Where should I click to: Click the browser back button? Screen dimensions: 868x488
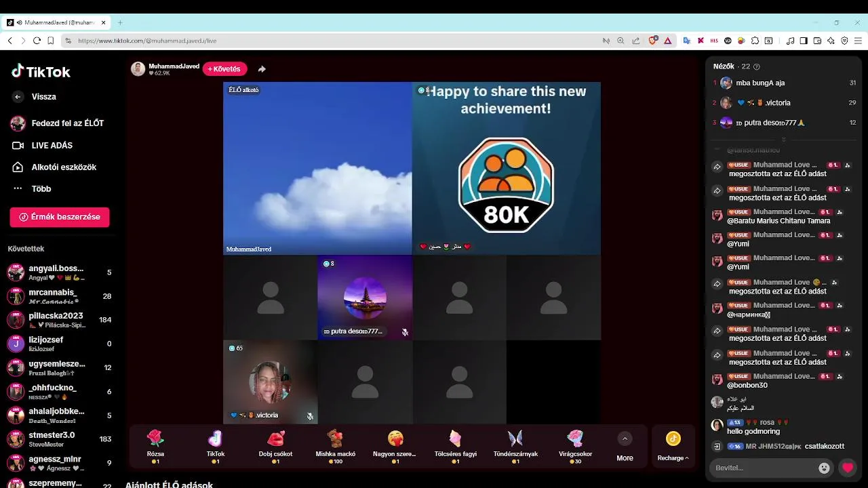[x=9, y=41]
